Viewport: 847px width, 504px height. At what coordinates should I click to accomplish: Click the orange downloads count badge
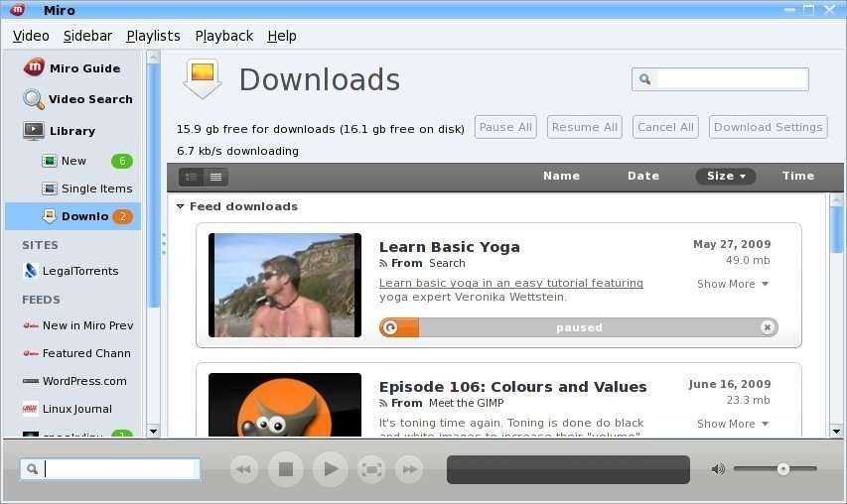[x=122, y=216]
